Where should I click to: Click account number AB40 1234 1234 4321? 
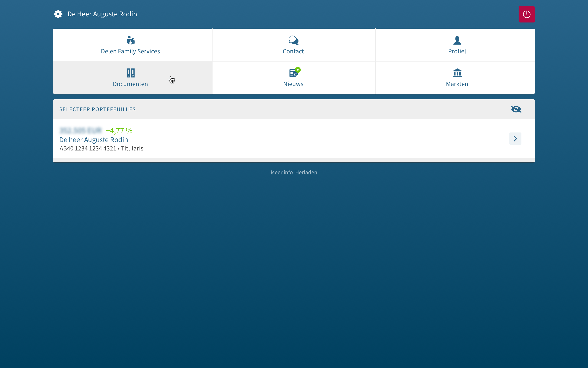coord(88,148)
